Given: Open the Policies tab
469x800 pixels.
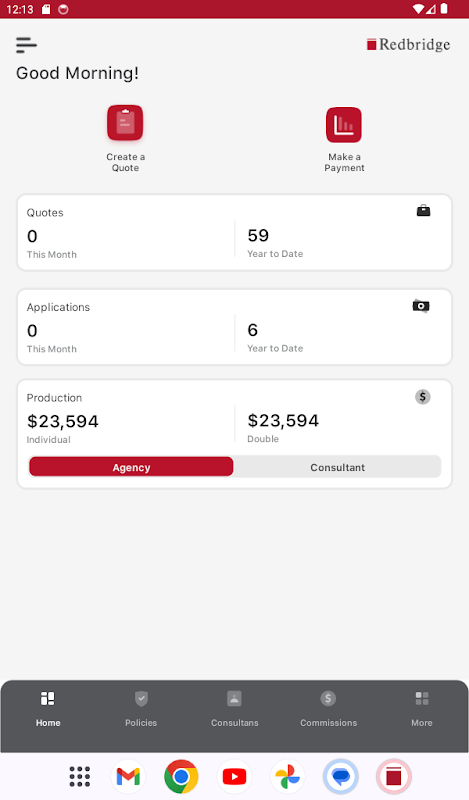Looking at the screenshot, I should coord(141,709).
